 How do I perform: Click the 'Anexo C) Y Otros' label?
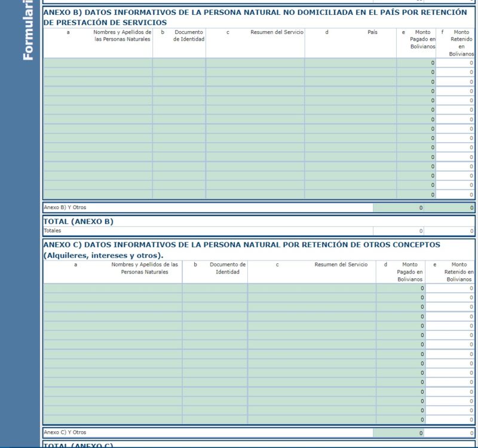point(65,432)
